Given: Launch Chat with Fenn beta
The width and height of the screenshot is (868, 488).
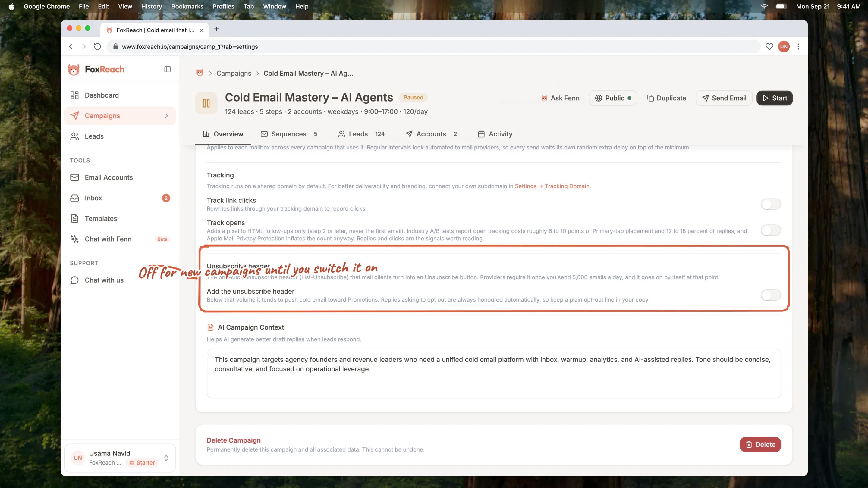Looking at the screenshot, I should pos(120,239).
